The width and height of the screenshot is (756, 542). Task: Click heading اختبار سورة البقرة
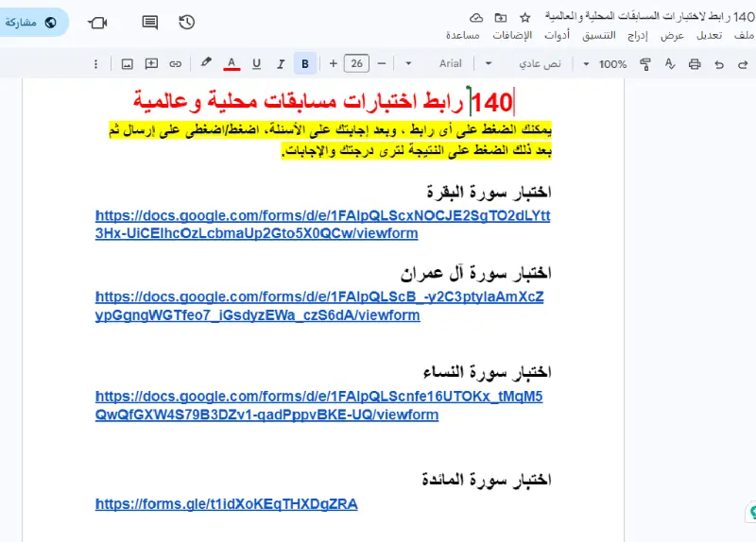[489, 192]
